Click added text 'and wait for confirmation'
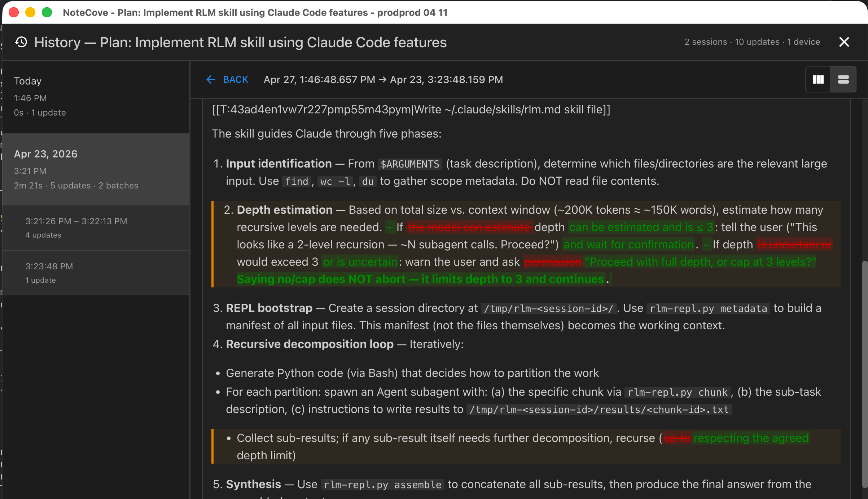The height and width of the screenshot is (499, 868). pos(629,244)
